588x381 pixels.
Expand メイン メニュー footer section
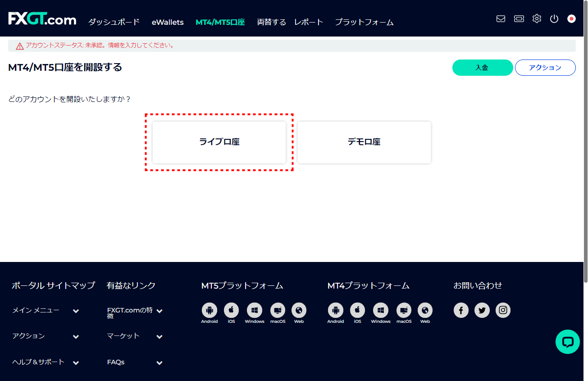pos(76,311)
